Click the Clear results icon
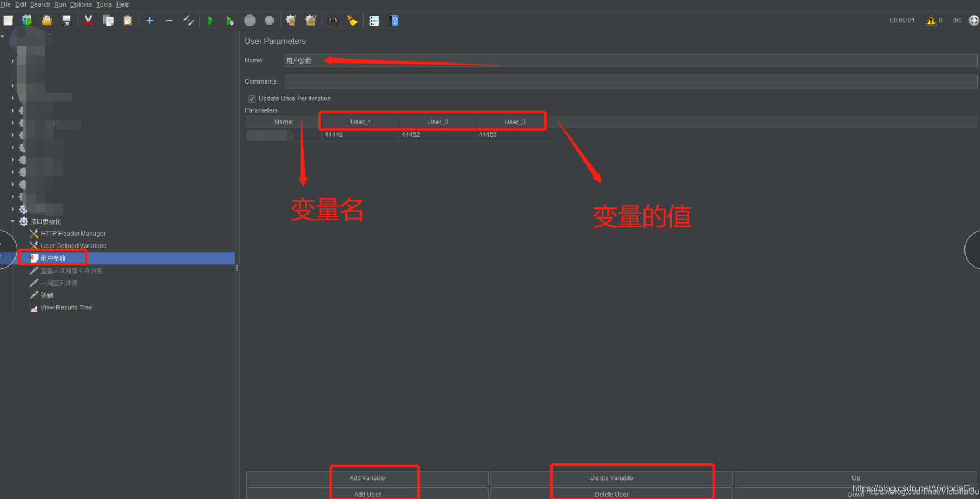 coord(291,21)
